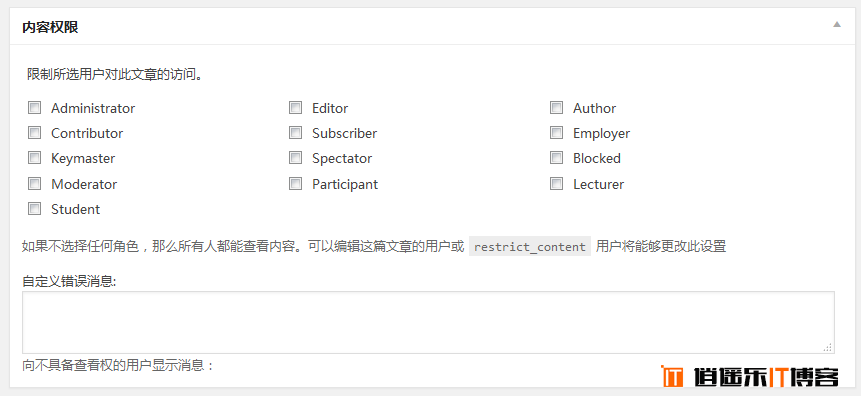Enable the Author role checkbox
Viewport: 861px width, 396px height.
click(556, 108)
